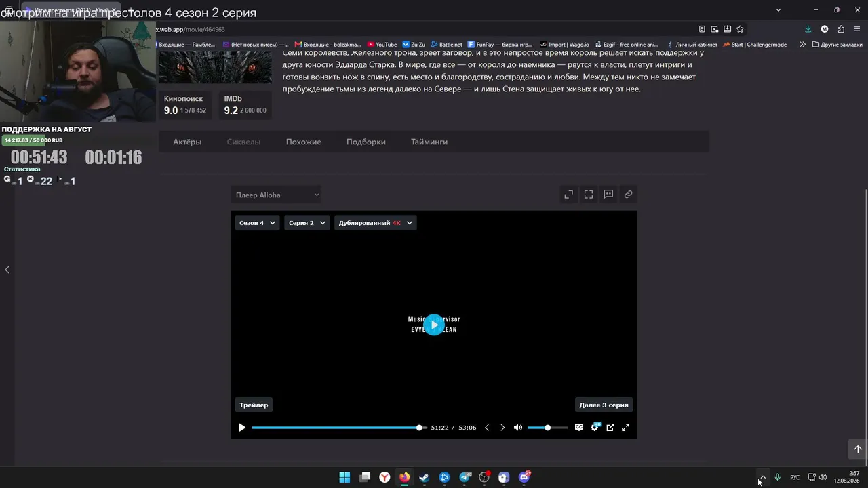
Task: Toggle reader view in the address bar
Action: click(x=702, y=29)
